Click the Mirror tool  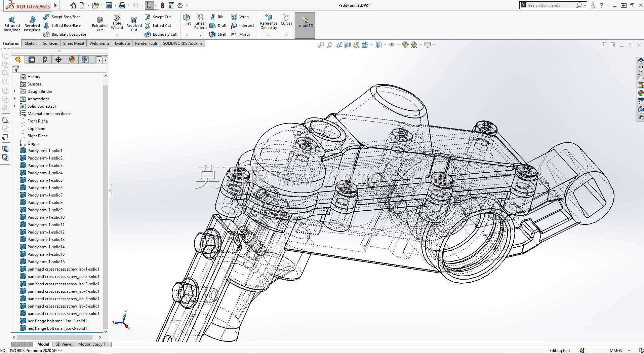[x=241, y=34]
